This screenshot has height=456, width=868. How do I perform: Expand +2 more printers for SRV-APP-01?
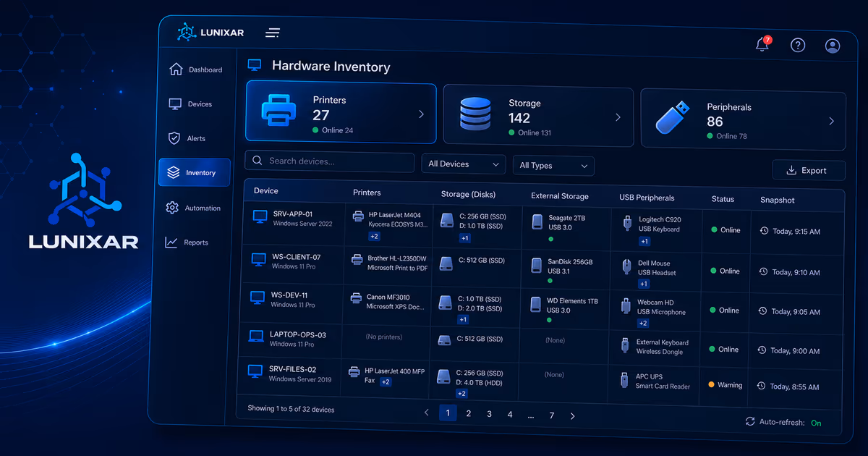coord(375,236)
